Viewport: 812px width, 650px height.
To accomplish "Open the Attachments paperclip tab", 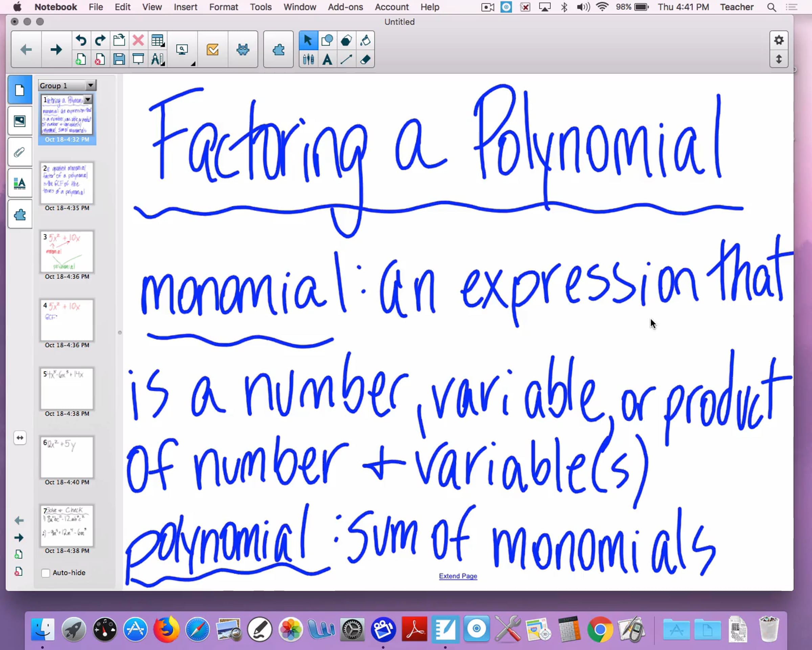I will pyautogui.click(x=20, y=152).
